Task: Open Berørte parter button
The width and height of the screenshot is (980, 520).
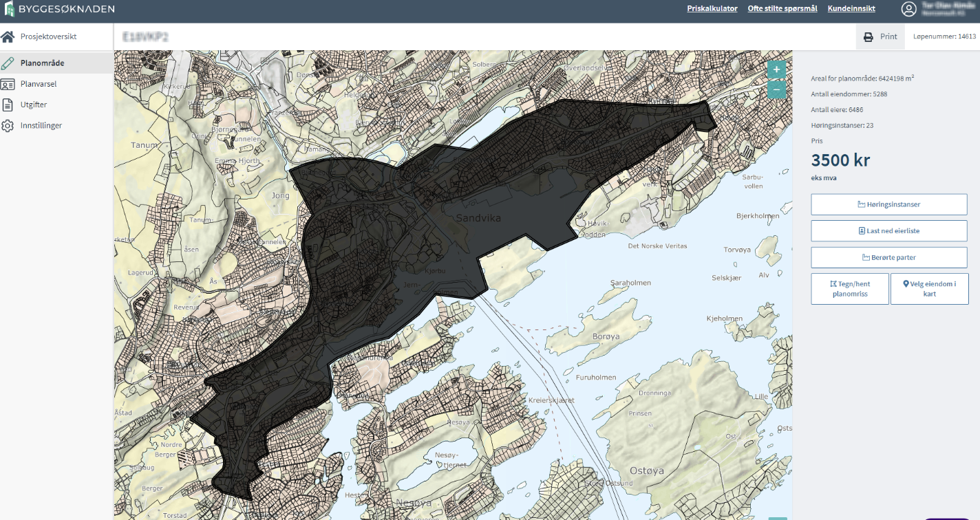Action: (888, 257)
